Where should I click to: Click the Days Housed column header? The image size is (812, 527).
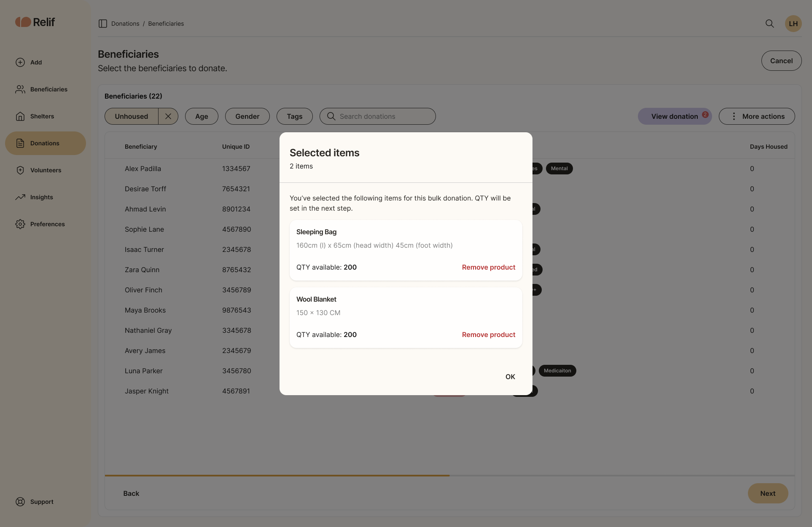point(769,147)
